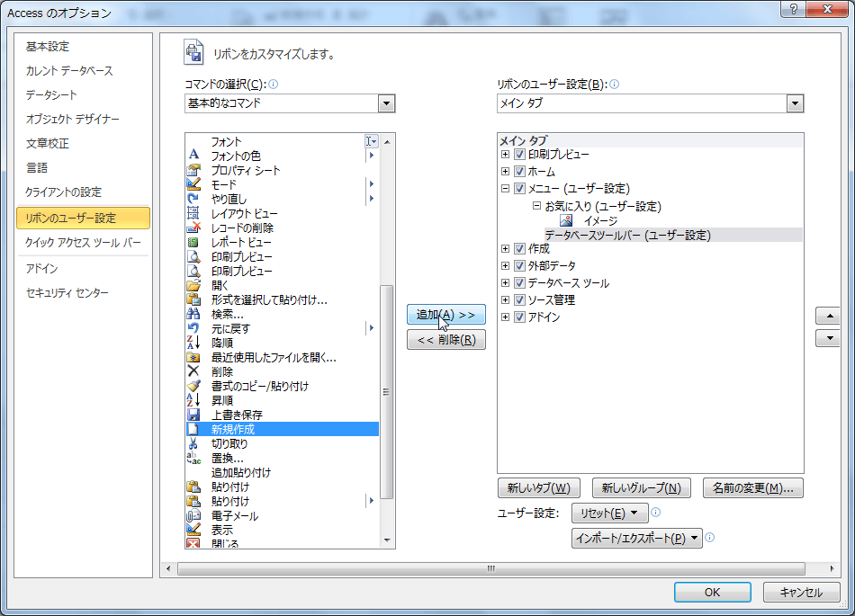Screen dimensions: 855x616
Task: Click the レコードの削除 icon
Action: point(193,228)
